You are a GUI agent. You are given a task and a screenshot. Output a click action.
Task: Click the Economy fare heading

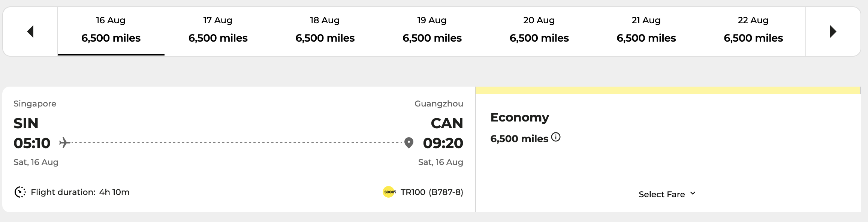point(520,117)
